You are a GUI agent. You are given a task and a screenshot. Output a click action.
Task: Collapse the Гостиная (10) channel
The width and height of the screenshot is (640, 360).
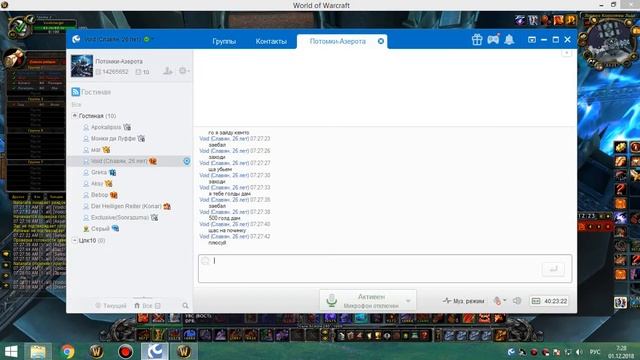point(75,116)
